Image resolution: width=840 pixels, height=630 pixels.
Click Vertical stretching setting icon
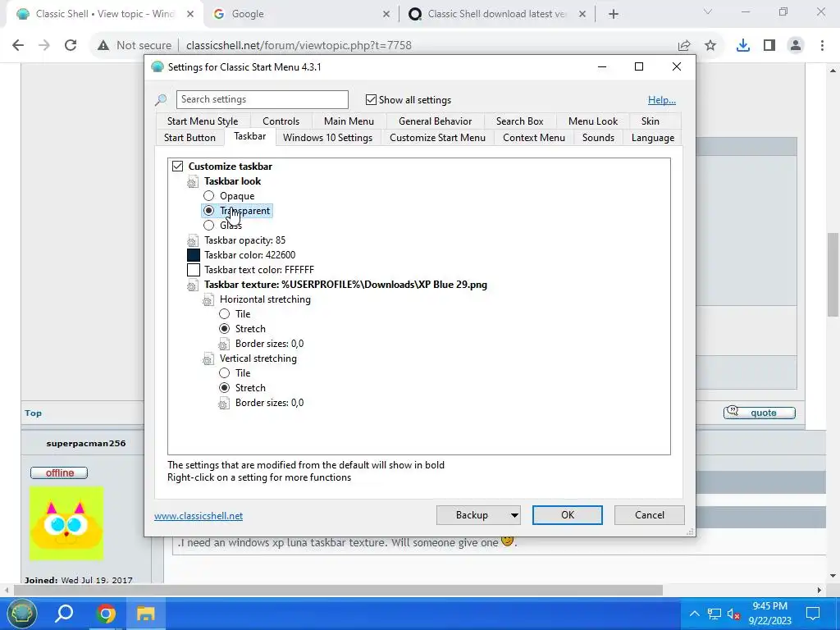point(208,359)
